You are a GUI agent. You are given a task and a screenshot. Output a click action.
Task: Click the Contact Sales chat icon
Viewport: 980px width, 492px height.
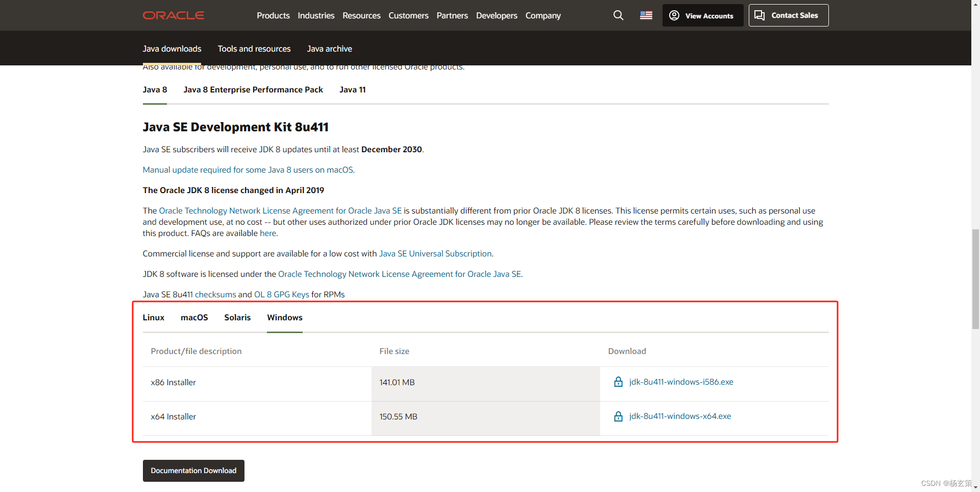click(759, 15)
